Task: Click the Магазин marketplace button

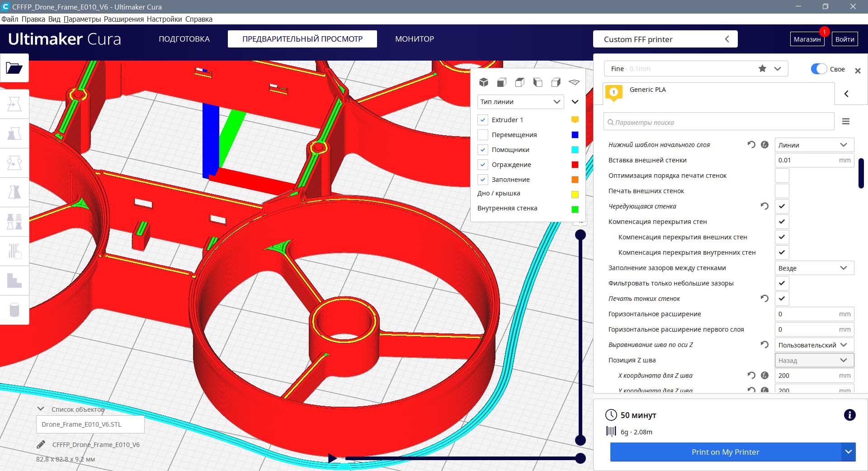Action: 807,39
